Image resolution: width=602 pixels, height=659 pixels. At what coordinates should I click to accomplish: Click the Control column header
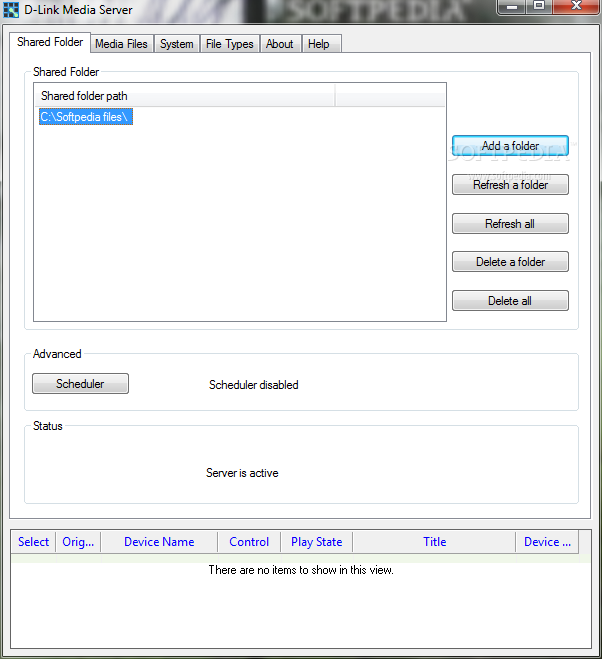[249, 542]
